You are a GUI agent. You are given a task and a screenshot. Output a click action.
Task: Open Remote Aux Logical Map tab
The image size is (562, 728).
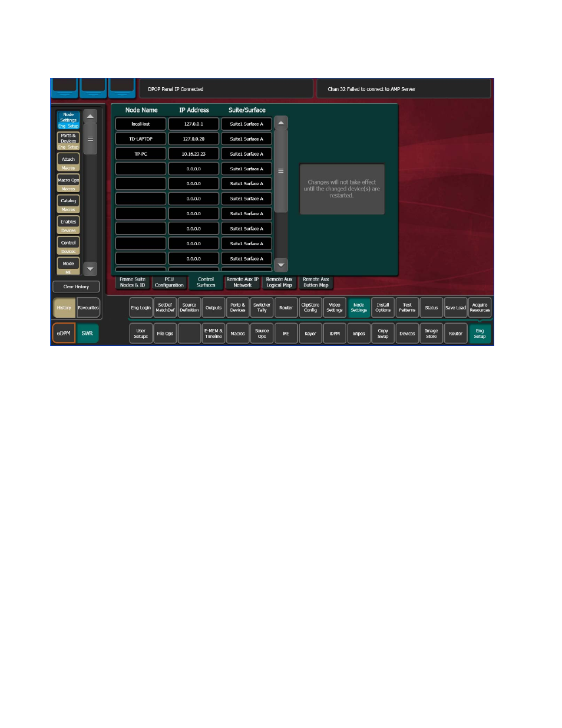pyautogui.click(x=279, y=282)
